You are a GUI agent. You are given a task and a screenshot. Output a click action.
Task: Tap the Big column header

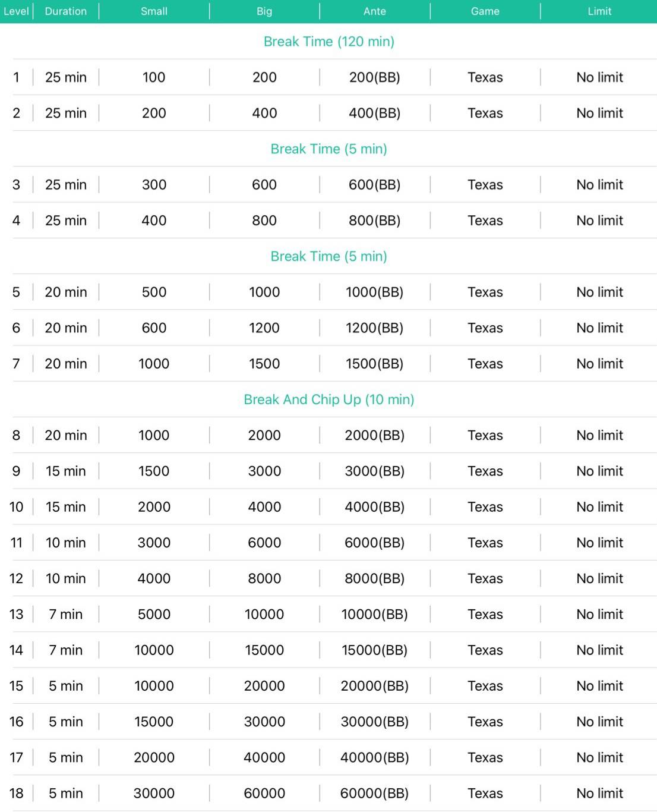click(x=264, y=11)
